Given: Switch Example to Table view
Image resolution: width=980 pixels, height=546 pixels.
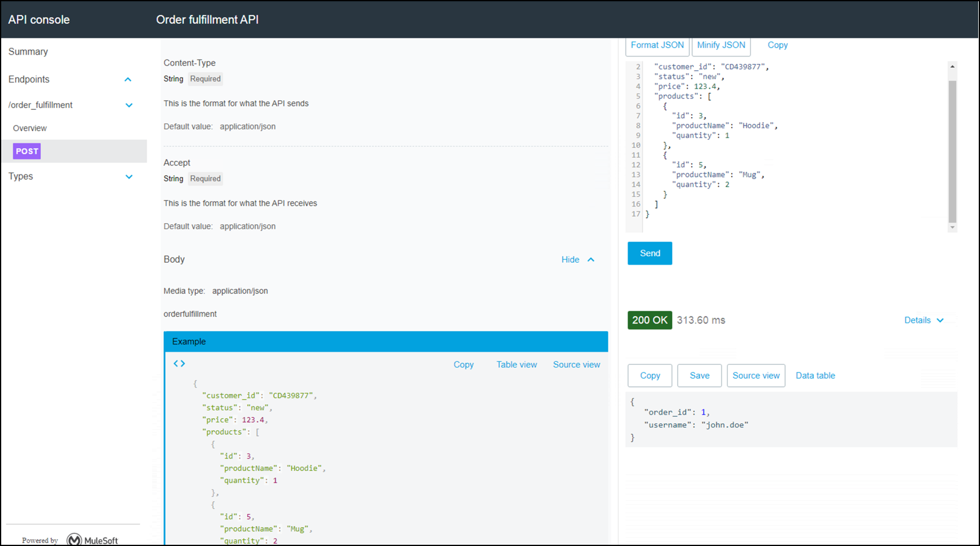Looking at the screenshot, I should (x=517, y=365).
